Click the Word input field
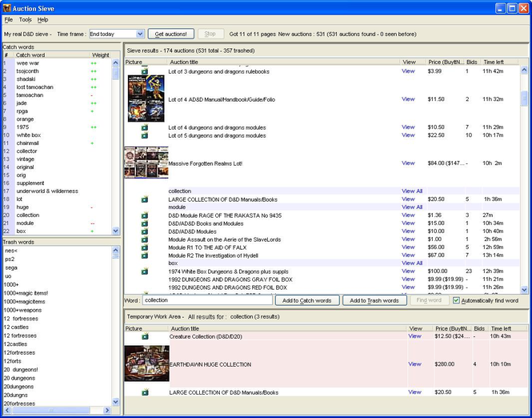532x418 pixels. click(207, 300)
